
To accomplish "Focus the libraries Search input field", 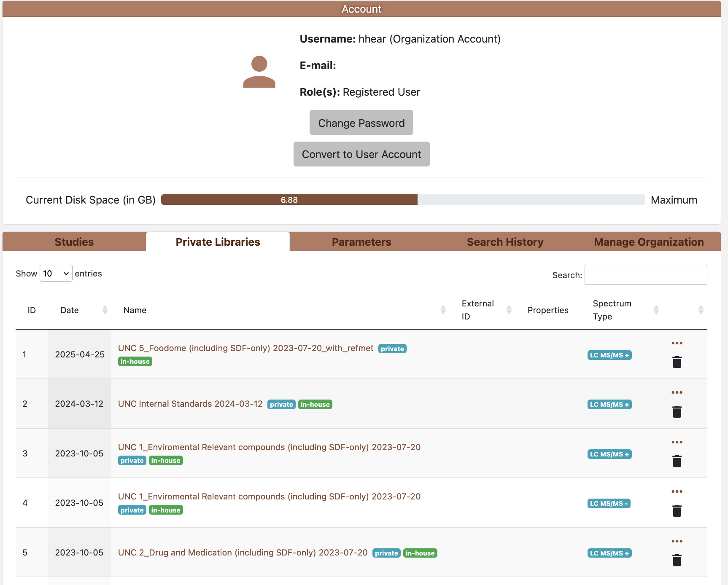I will tap(645, 275).
